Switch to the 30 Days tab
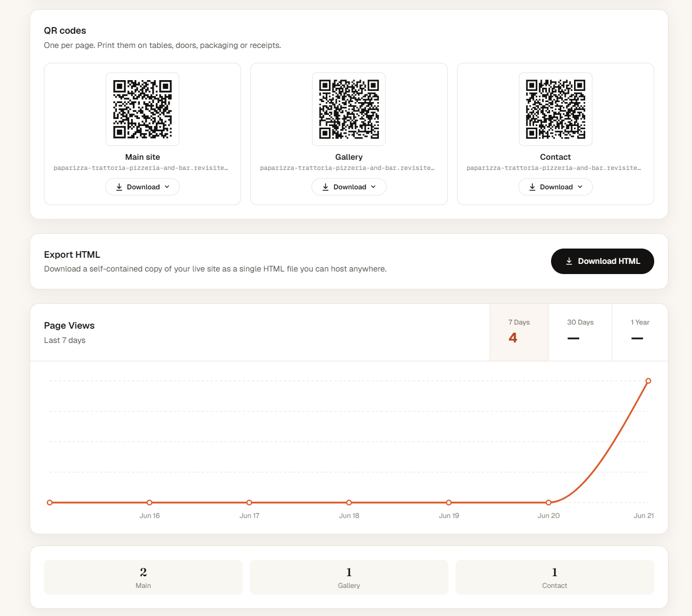 (580, 332)
